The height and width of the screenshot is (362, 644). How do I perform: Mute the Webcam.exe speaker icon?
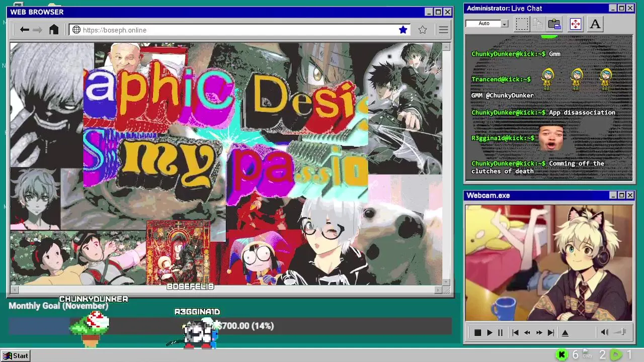[x=604, y=332]
